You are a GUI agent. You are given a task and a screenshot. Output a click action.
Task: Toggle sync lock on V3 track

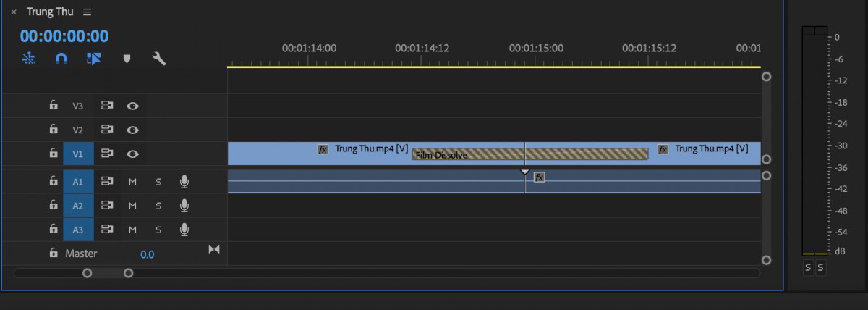107,106
